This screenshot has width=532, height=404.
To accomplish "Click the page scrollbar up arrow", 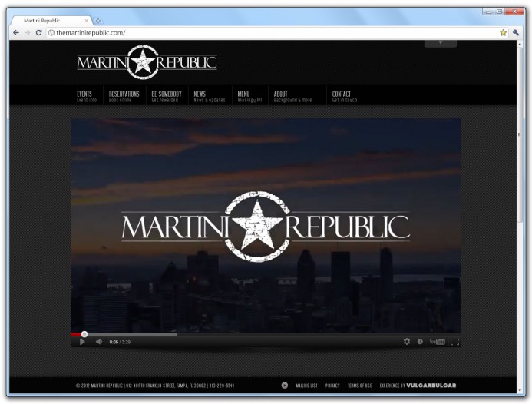I will 520,44.
